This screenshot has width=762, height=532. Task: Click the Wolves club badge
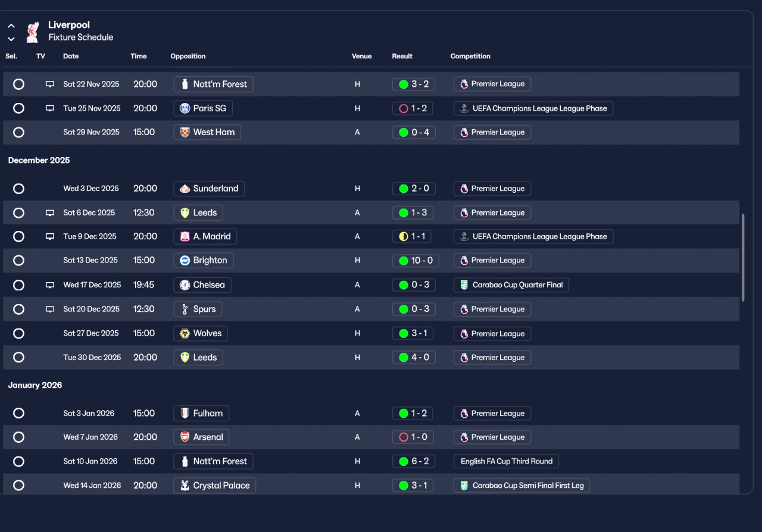point(185,333)
